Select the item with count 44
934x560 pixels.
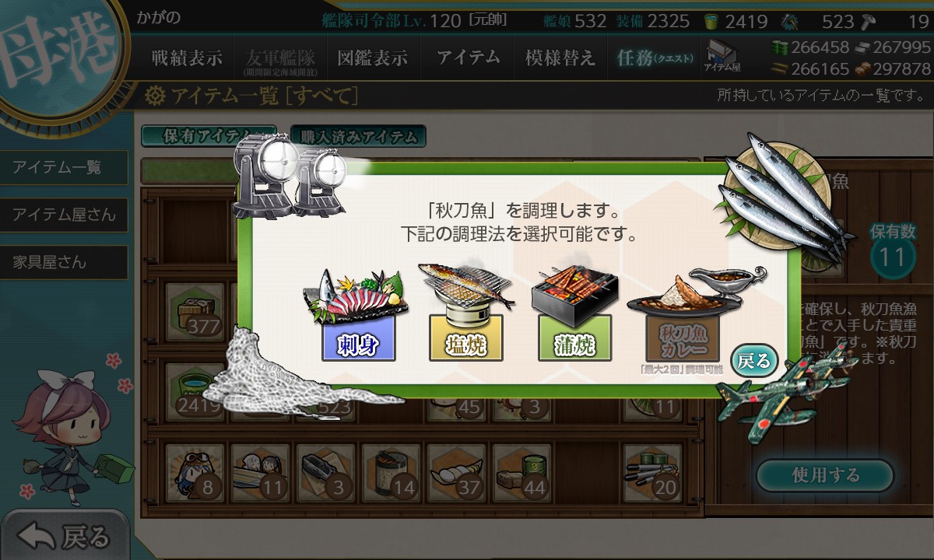tap(521, 473)
